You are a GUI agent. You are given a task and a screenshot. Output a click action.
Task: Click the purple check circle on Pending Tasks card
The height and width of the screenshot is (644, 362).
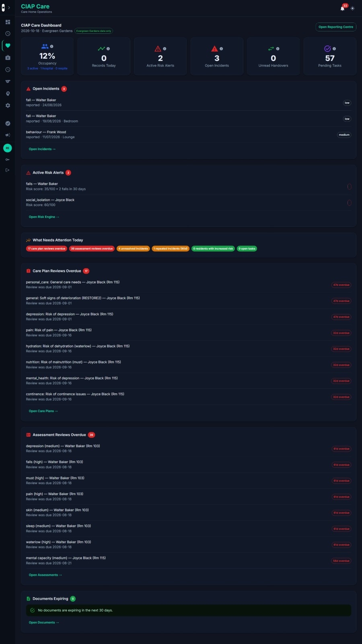tap(327, 49)
